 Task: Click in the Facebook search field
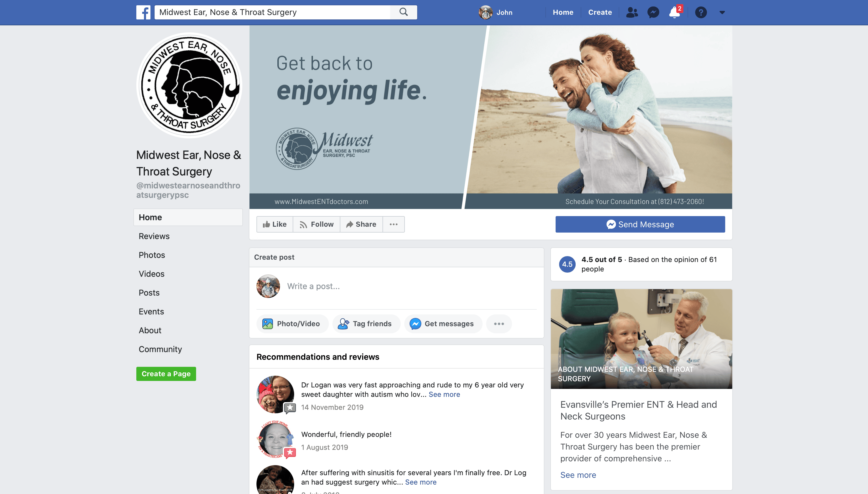(x=272, y=12)
